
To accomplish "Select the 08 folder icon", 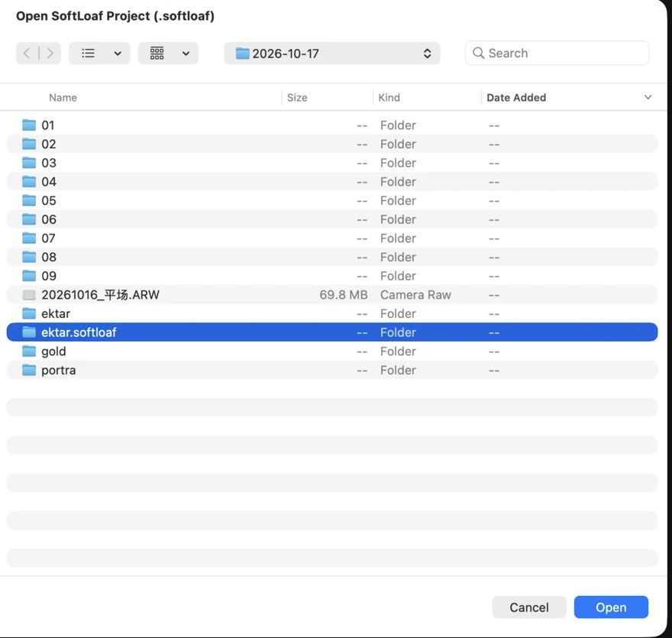I will point(29,257).
